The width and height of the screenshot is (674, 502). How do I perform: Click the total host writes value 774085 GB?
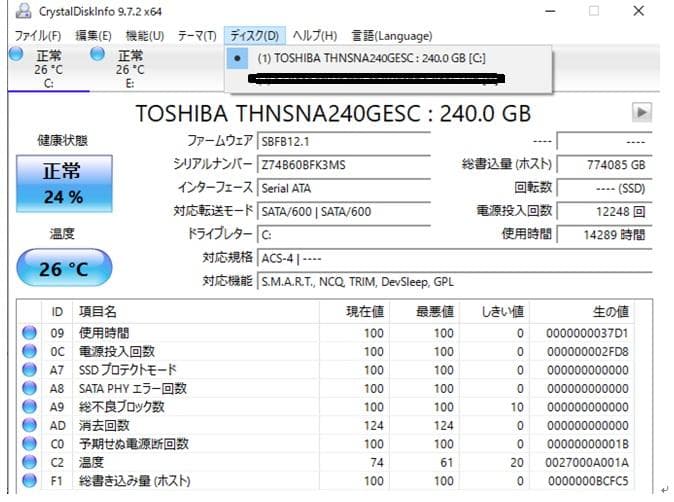tap(604, 165)
